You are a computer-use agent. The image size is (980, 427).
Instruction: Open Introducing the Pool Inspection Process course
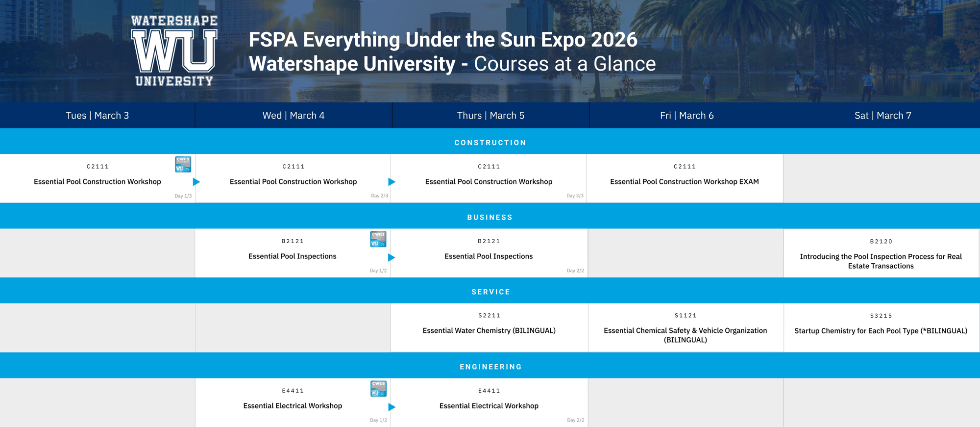click(x=881, y=261)
